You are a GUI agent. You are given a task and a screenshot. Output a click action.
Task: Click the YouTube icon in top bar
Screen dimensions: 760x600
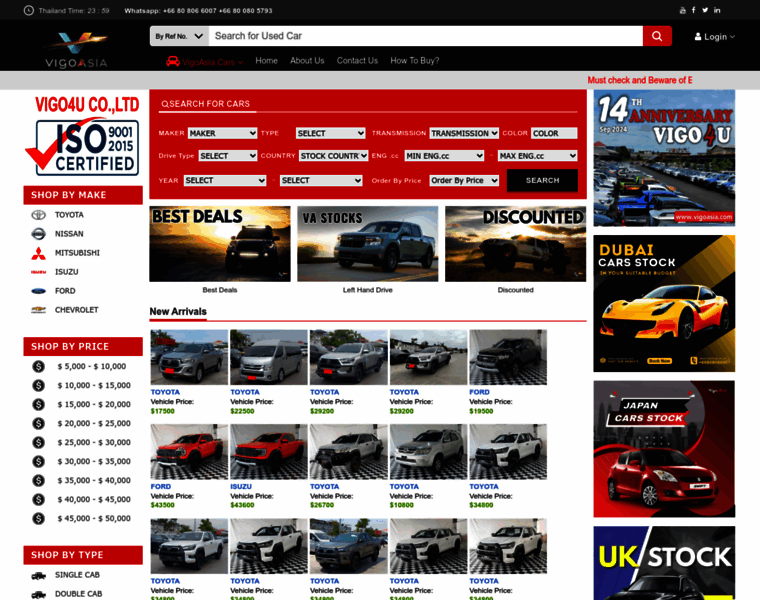(x=682, y=10)
